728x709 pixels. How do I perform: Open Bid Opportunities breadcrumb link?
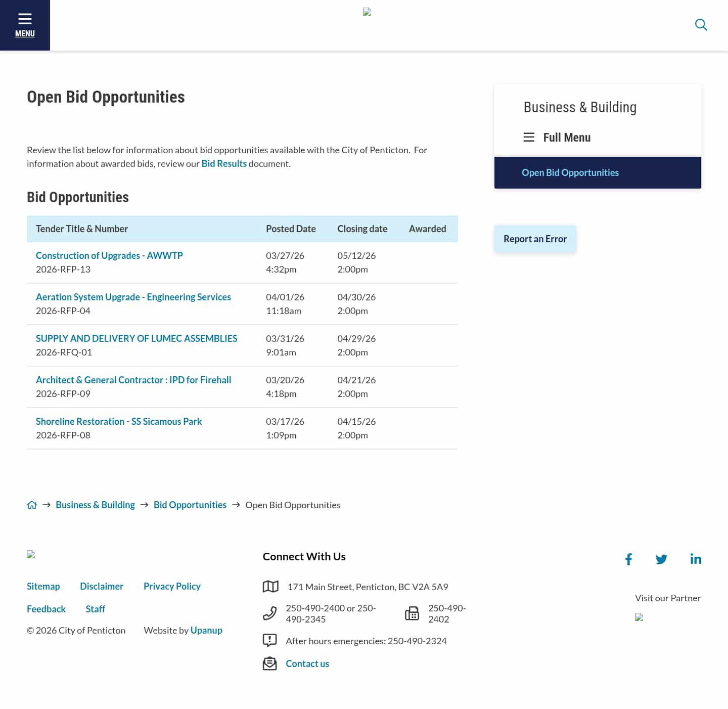point(190,504)
